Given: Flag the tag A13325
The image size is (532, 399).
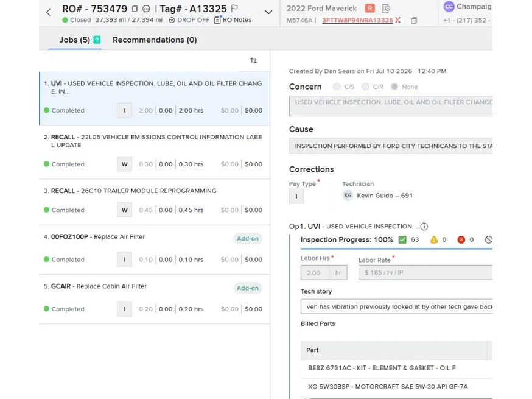Looking at the screenshot, I should (234, 8).
